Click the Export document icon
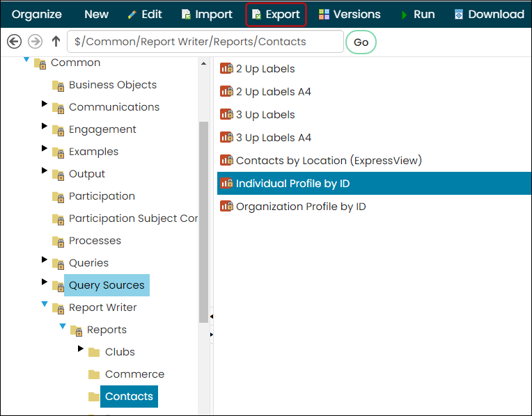Screen dimensions: 532x416 (x=256, y=14)
